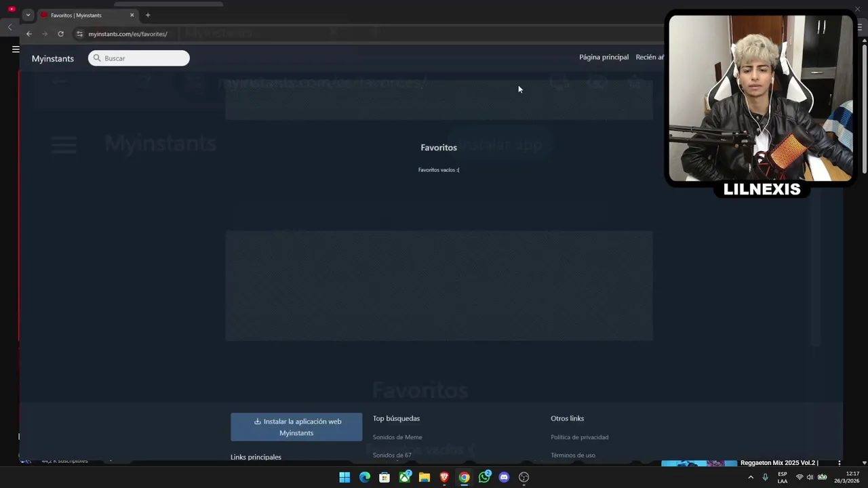Open Brave browser from taskbar
The width and height of the screenshot is (868, 488).
click(444, 477)
